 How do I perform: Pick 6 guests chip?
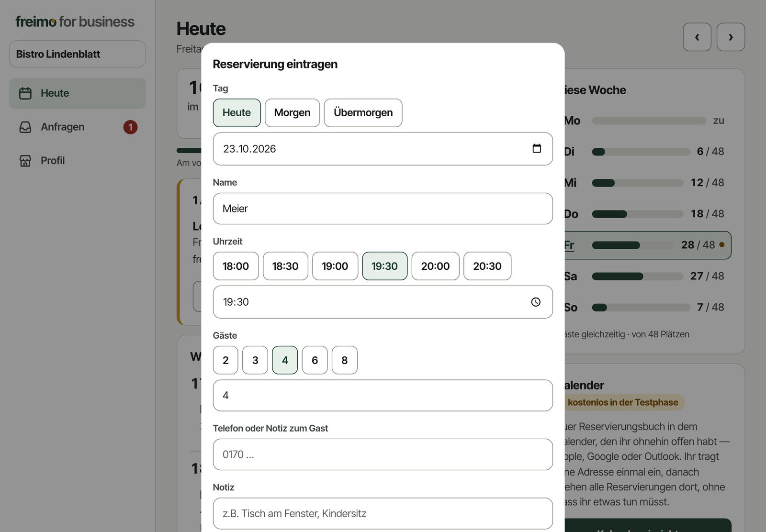315,360
